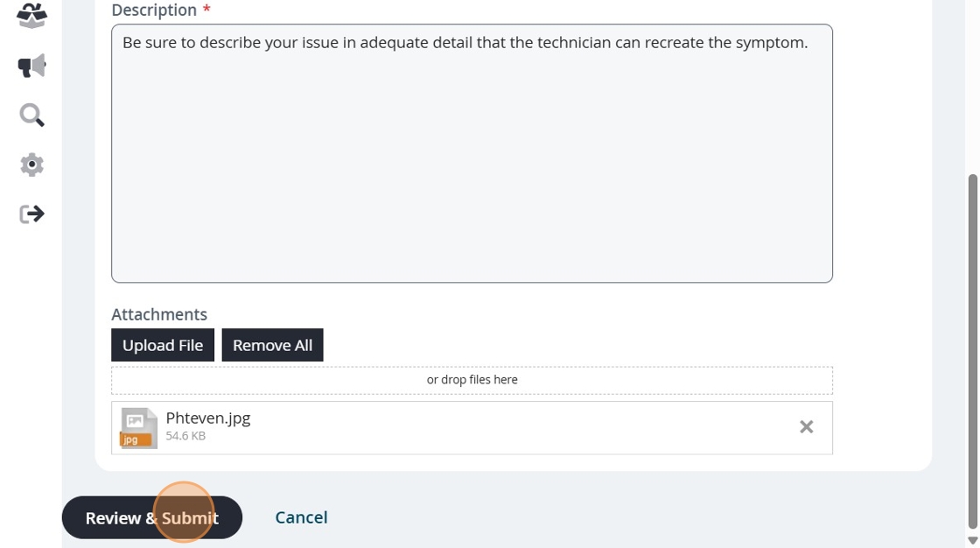Click the jpg file thumbnail icon
Viewport: 980px width, 548px height.
(138, 428)
